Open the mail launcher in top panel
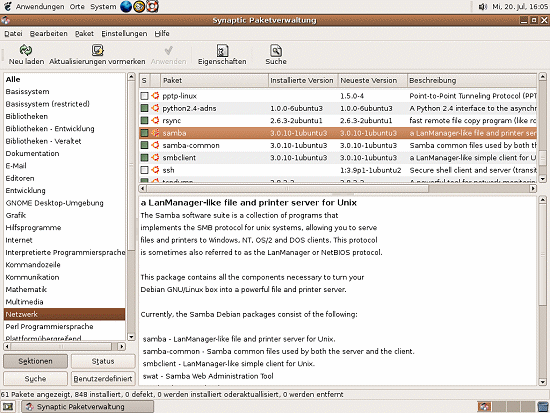550x413 pixels. point(139,6)
